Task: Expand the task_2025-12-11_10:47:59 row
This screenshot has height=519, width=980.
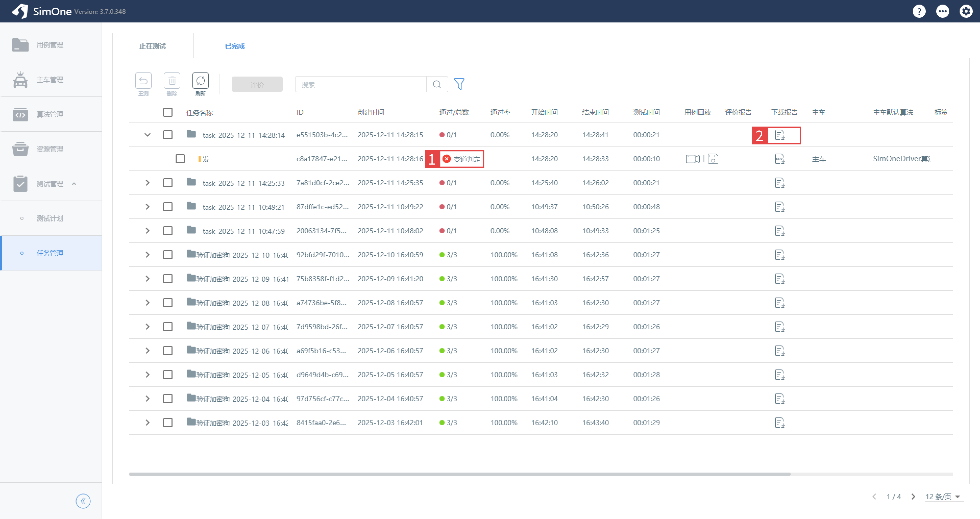Action: click(x=148, y=231)
